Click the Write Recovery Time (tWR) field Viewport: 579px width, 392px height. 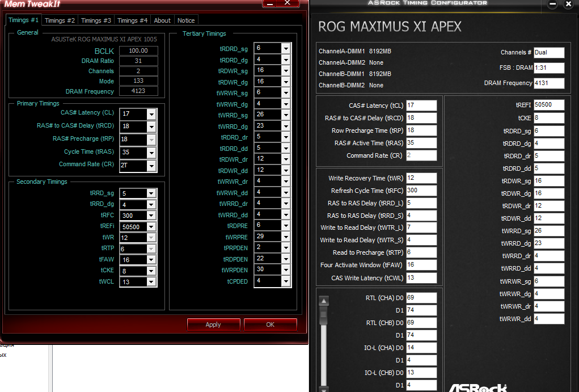click(x=421, y=178)
